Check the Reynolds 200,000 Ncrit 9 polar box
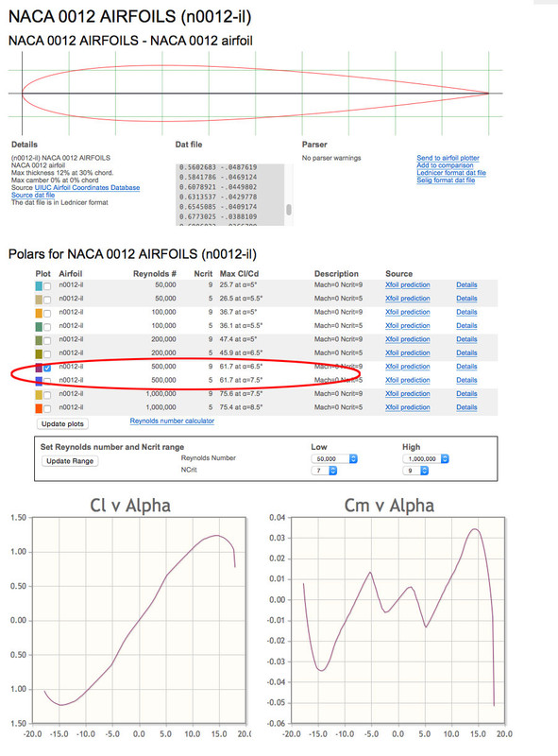Screen dimensions: 558x756 47,341
